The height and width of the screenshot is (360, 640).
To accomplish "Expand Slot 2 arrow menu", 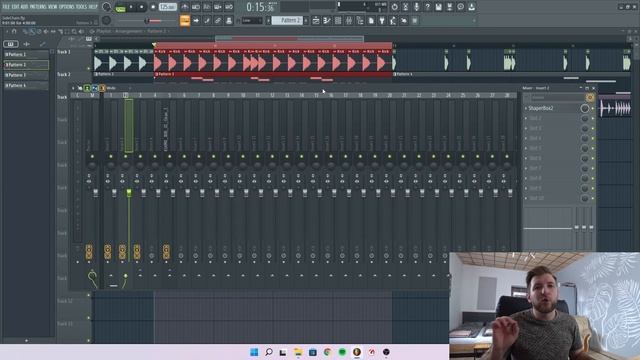I will (526, 118).
